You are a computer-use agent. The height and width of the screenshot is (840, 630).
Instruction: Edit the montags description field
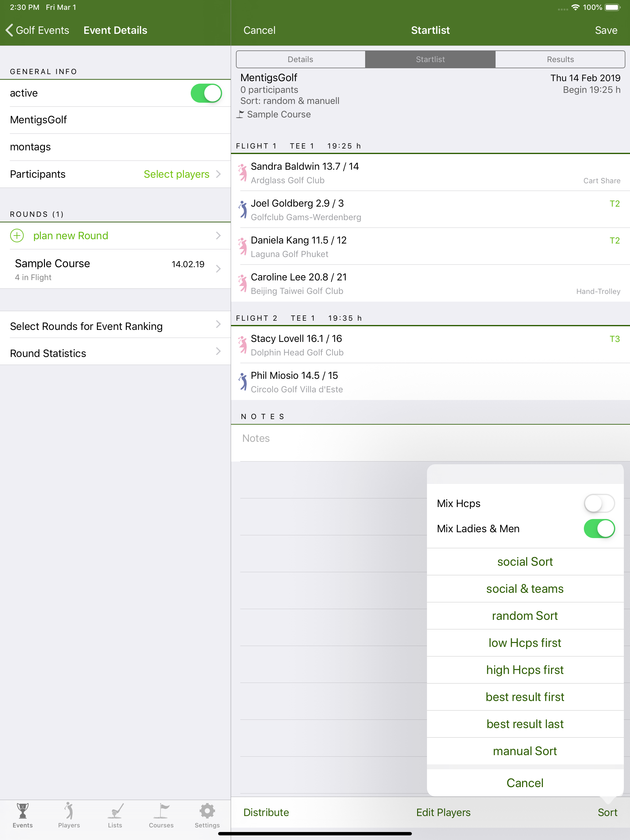tap(115, 147)
